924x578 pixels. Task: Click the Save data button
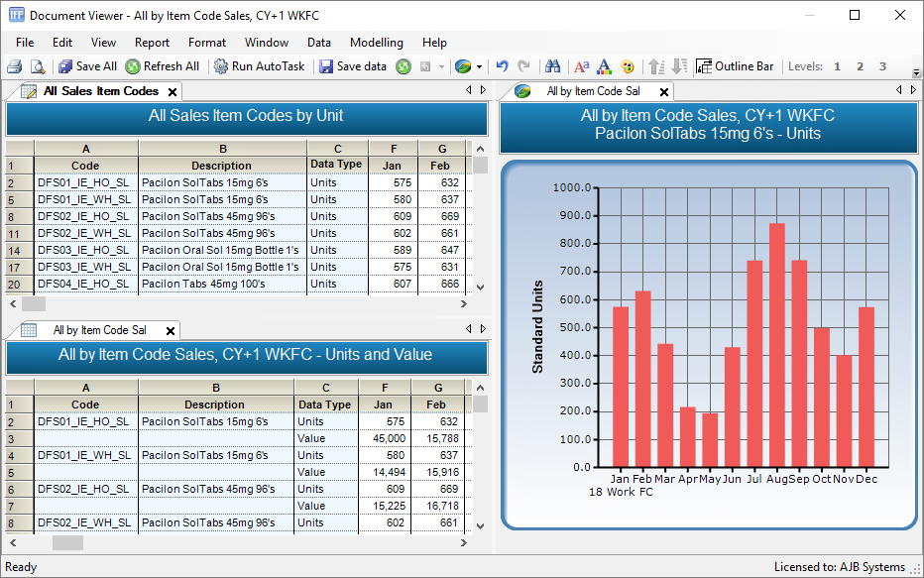(353, 66)
